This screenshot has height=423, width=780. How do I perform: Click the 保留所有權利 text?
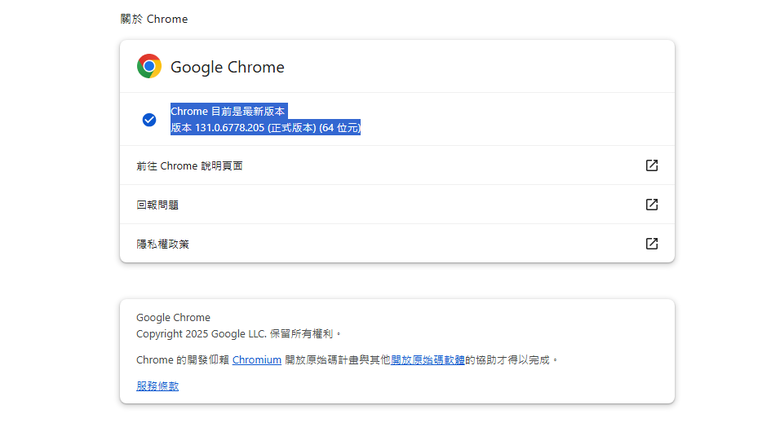[301, 334]
